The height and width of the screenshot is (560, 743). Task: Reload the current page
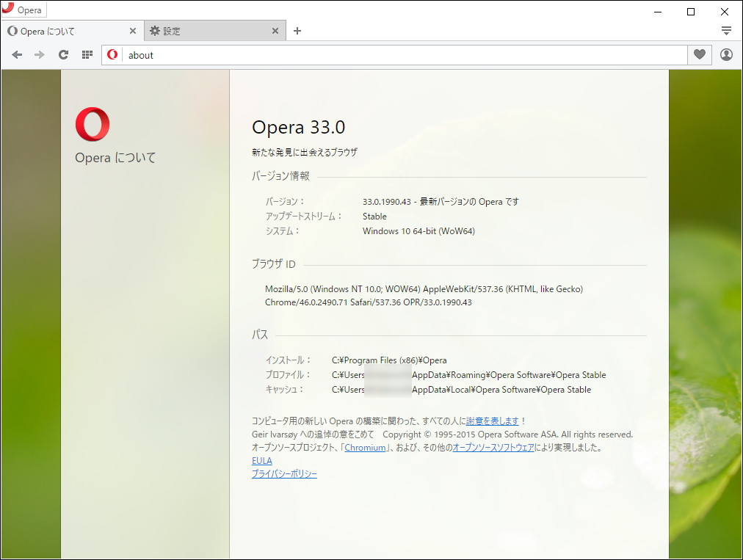tap(63, 54)
